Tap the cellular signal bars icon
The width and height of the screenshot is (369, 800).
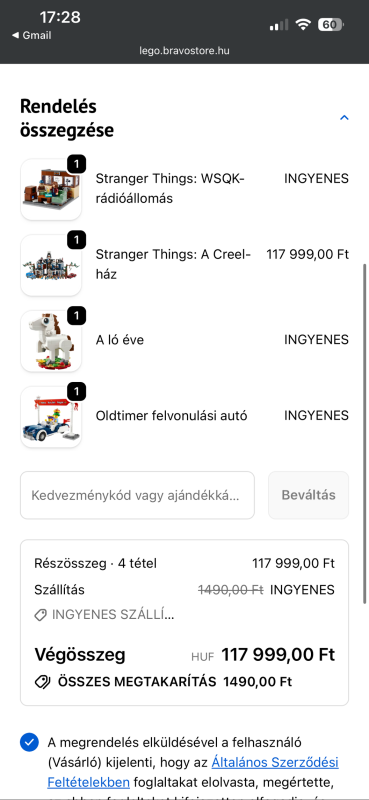tap(279, 25)
